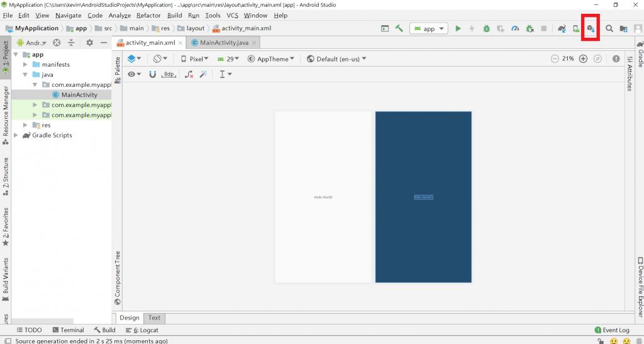This screenshot has height=344, width=644.
Task: Toggle the Resource Manager tool window
Action: tap(5, 115)
